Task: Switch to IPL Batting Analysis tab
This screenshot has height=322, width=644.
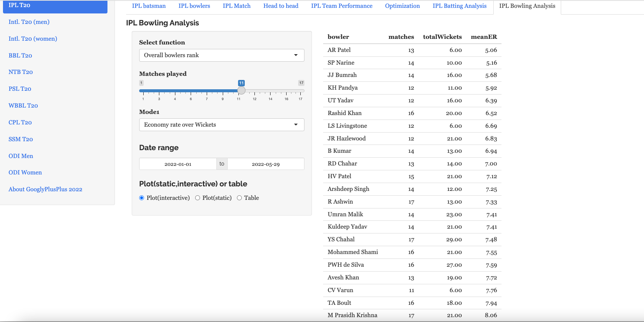Action: [x=459, y=6]
